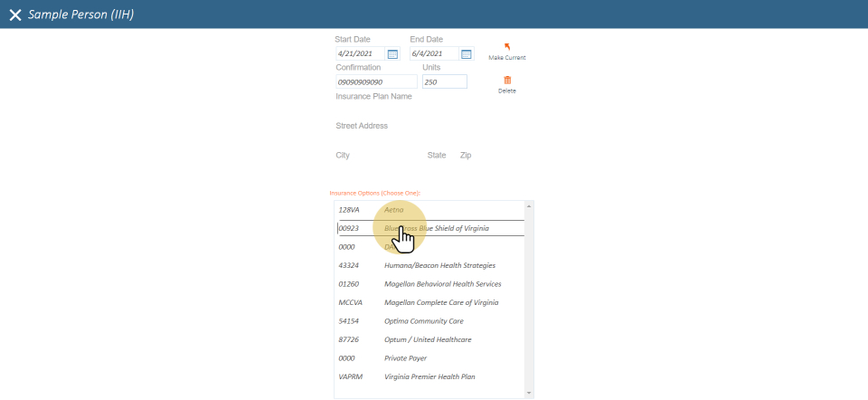868x400 pixels.
Task: Select Optum / United Healthcare
Action: [428, 339]
